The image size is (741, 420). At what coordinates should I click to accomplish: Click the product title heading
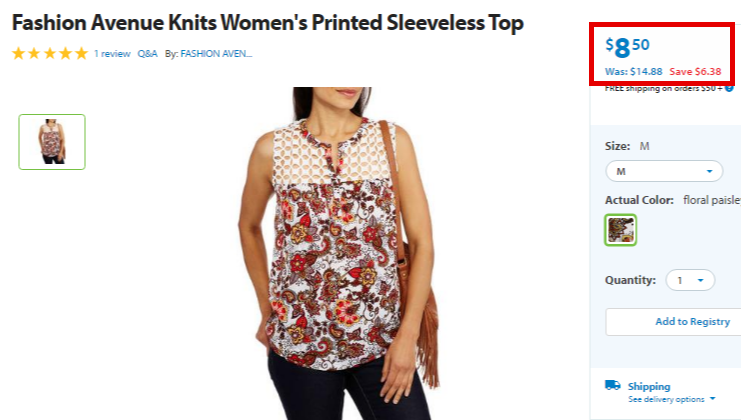pyautogui.click(x=267, y=23)
